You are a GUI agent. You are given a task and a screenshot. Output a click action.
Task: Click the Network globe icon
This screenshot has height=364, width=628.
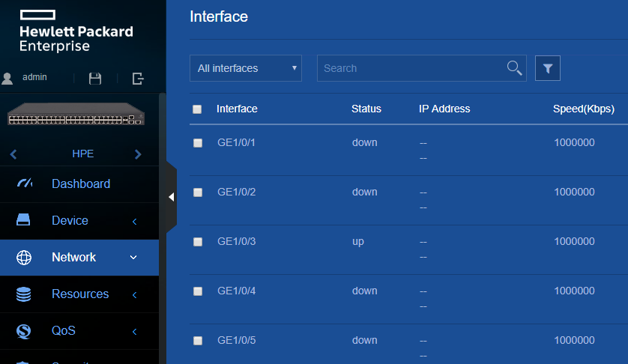tap(24, 258)
